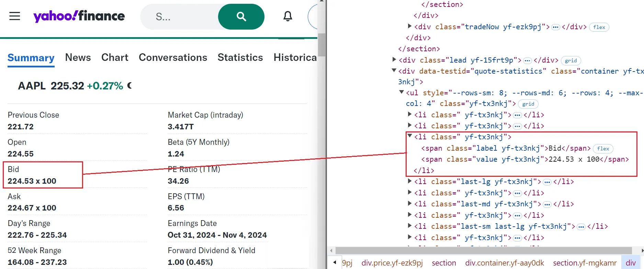The image size is (644, 269).
Task: Expand the li last-md yf-tx3nkj node
Action: (409, 203)
